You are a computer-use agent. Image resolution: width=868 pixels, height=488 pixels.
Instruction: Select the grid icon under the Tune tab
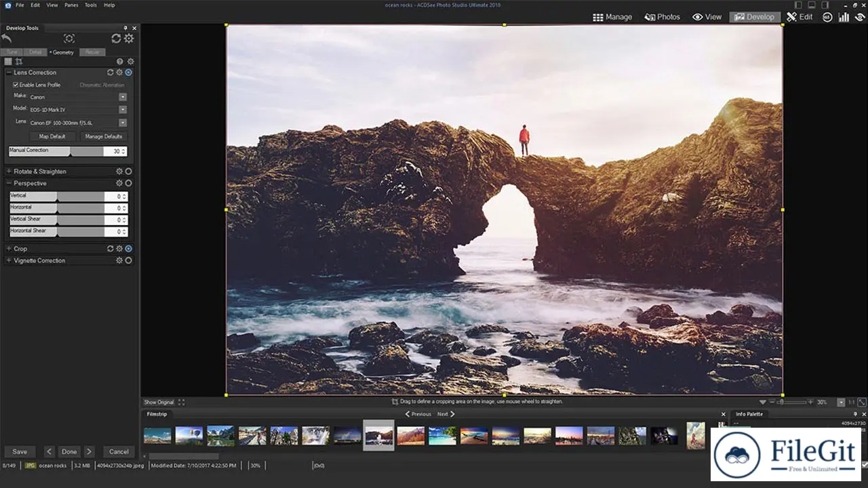(x=9, y=62)
